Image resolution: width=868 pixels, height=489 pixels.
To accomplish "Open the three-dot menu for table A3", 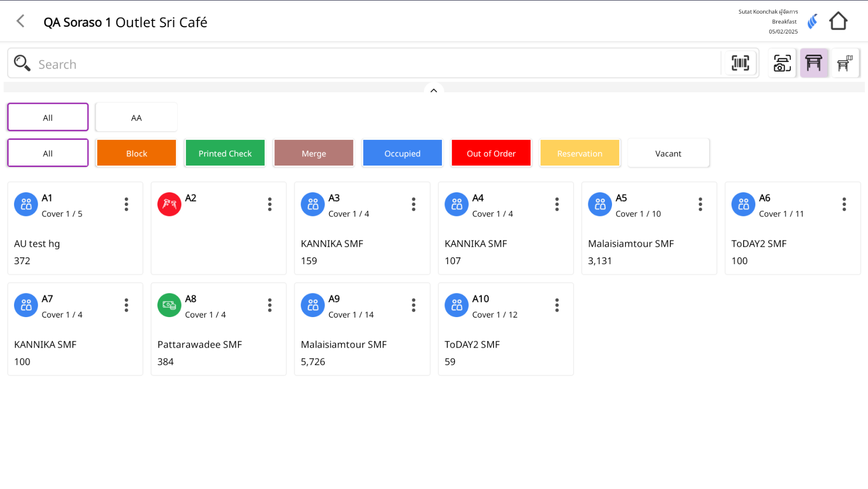I will (413, 204).
